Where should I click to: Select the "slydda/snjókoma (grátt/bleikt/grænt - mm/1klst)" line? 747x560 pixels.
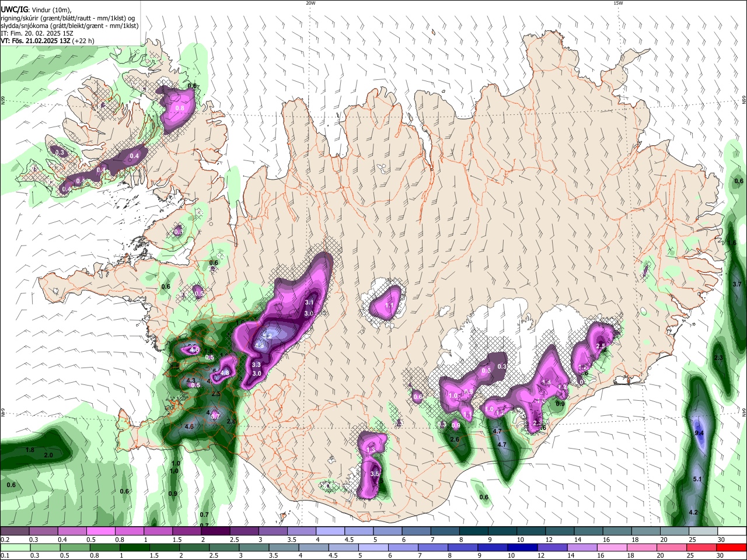click(x=69, y=26)
